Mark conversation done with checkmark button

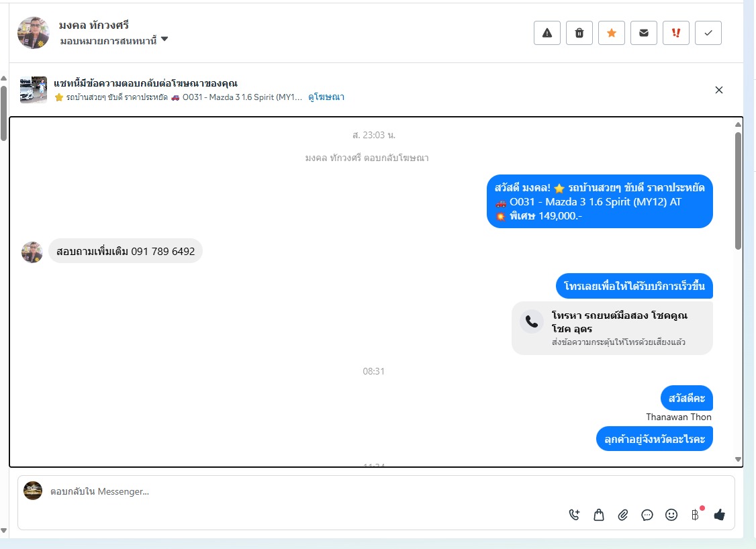708,34
